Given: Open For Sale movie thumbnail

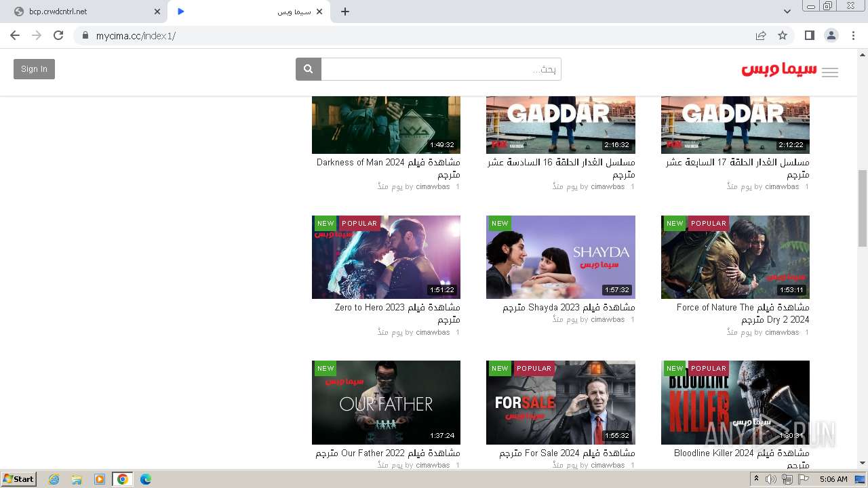Looking at the screenshot, I should point(561,403).
